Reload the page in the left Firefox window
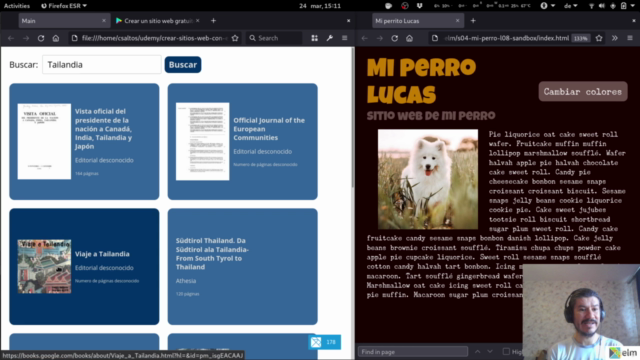Screen dimensions: 640x360 tap(41, 38)
